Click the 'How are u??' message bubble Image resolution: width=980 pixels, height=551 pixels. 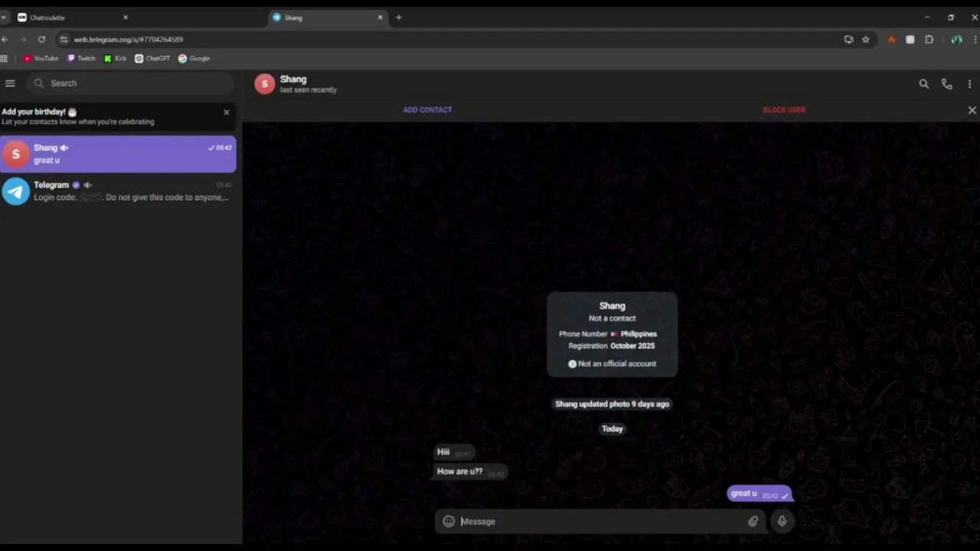point(470,471)
